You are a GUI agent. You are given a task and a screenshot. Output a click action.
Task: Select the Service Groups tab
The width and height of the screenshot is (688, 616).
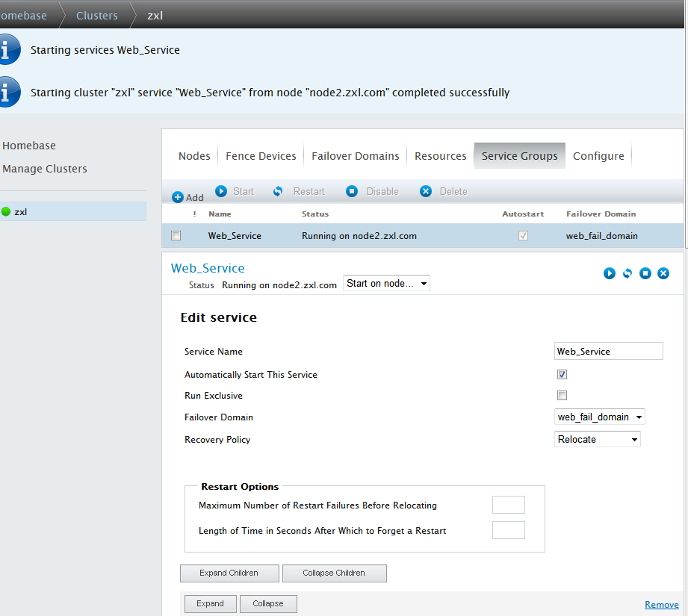(x=519, y=156)
